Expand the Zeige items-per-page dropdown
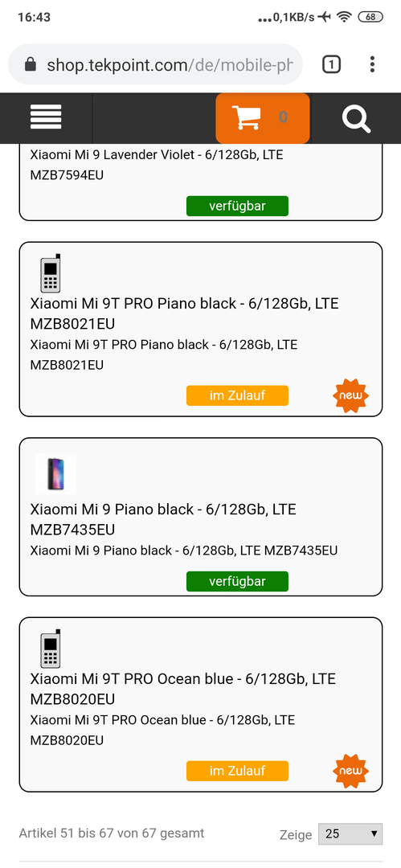Screen dimensions: 401x868 pos(350,833)
